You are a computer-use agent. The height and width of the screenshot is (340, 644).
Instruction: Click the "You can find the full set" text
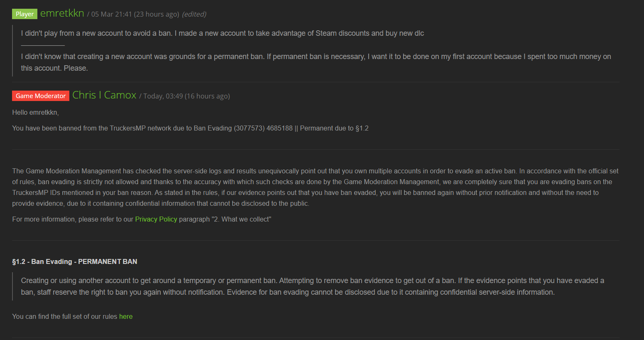[65, 316]
